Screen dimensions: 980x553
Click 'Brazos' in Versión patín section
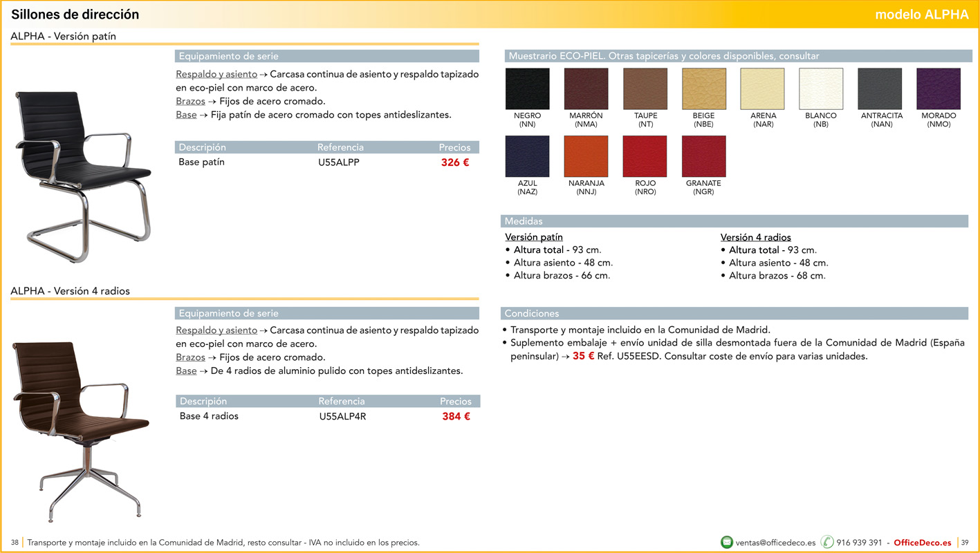pyautogui.click(x=190, y=101)
